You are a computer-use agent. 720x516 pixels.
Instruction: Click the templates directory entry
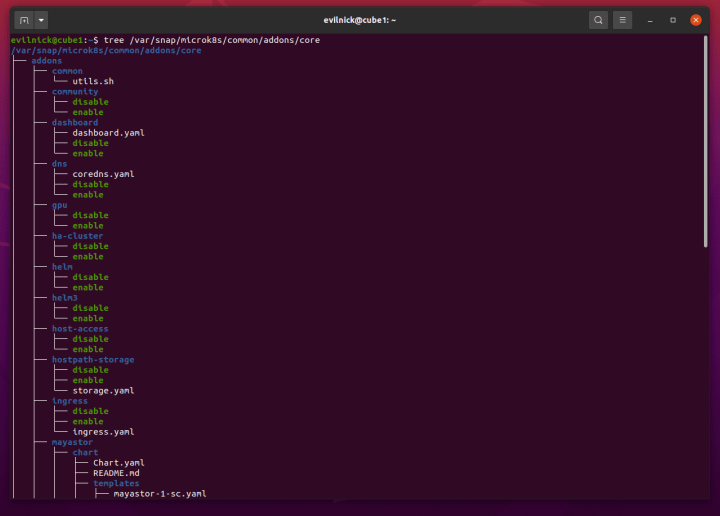click(x=116, y=483)
